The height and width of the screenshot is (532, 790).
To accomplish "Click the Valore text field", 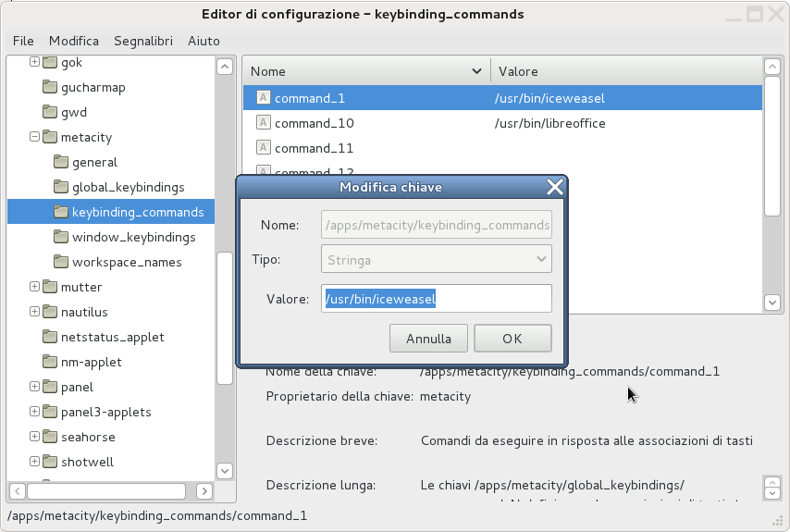I will (x=437, y=299).
